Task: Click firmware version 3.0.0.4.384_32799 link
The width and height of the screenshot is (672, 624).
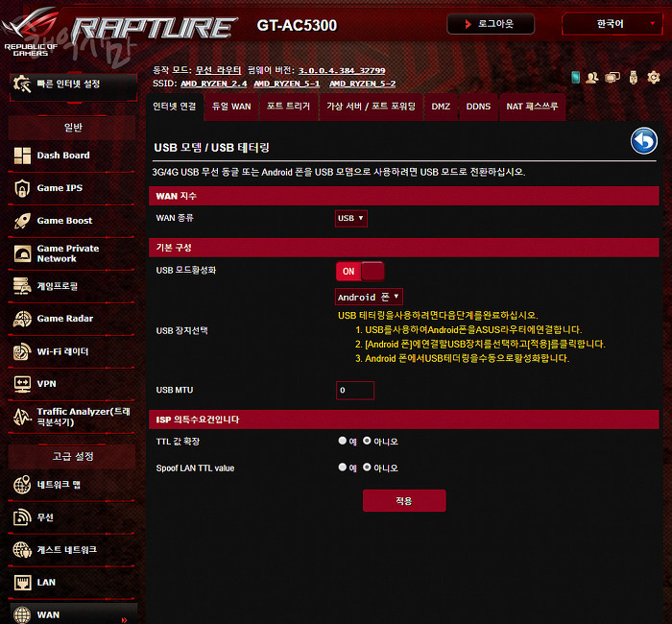Action: [x=342, y=71]
